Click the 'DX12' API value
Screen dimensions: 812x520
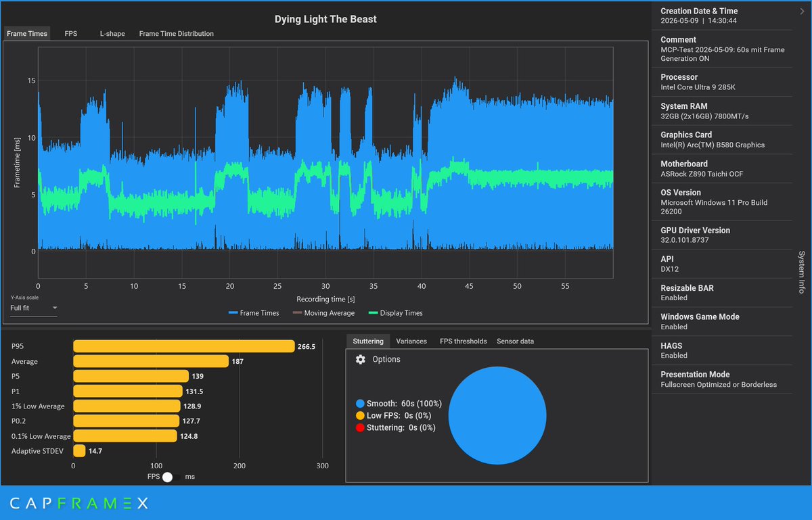pos(669,269)
